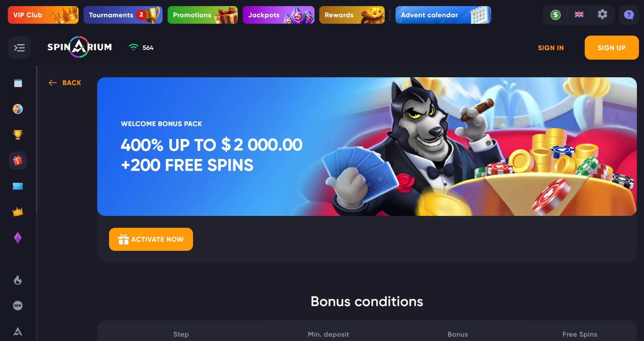Open the blue ticket sidebar icon

click(x=18, y=186)
